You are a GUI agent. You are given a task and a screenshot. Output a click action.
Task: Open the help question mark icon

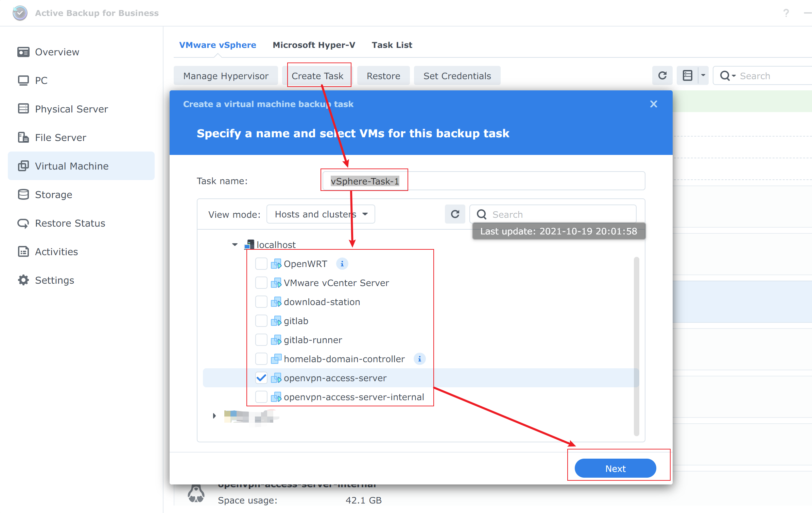[x=786, y=13]
